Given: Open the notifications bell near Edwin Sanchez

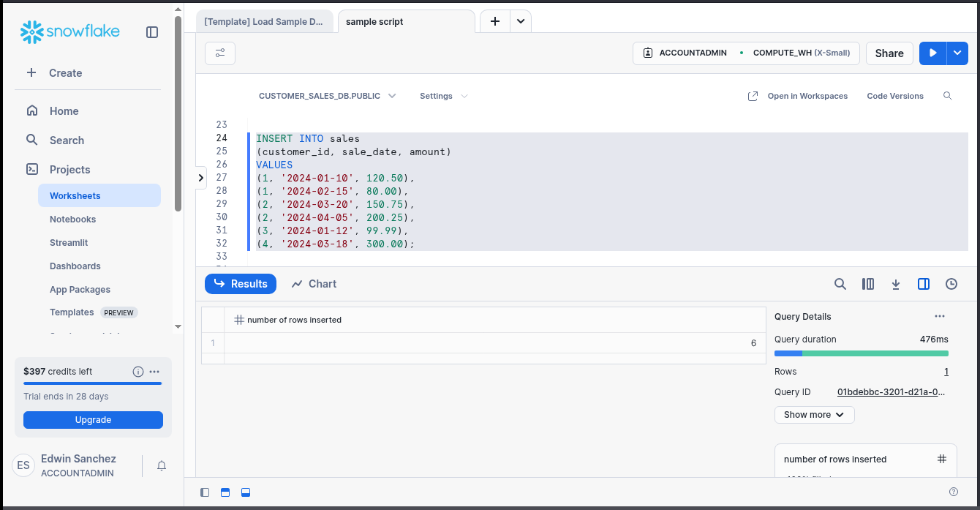Looking at the screenshot, I should pyautogui.click(x=161, y=465).
